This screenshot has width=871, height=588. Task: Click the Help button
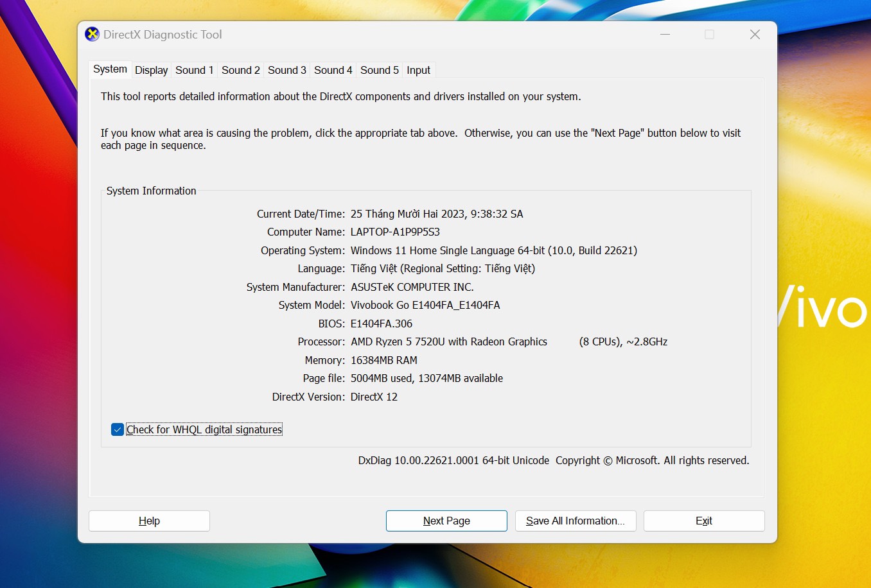(149, 521)
